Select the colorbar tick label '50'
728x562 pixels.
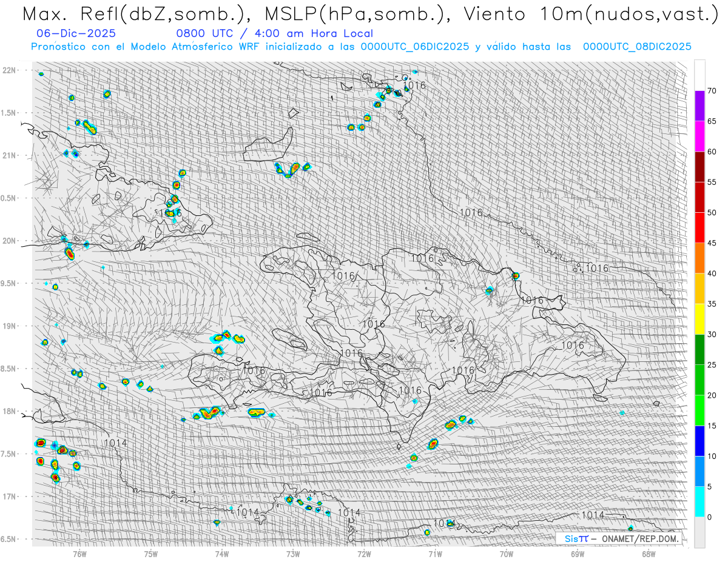click(x=712, y=213)
